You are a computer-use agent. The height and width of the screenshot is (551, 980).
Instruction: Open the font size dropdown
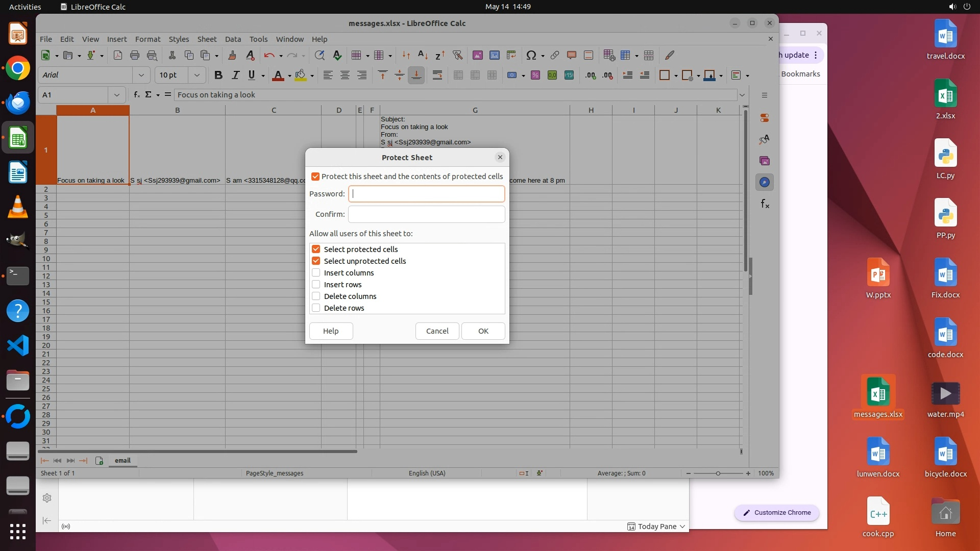pyautogui.click(x=197, y=76)
